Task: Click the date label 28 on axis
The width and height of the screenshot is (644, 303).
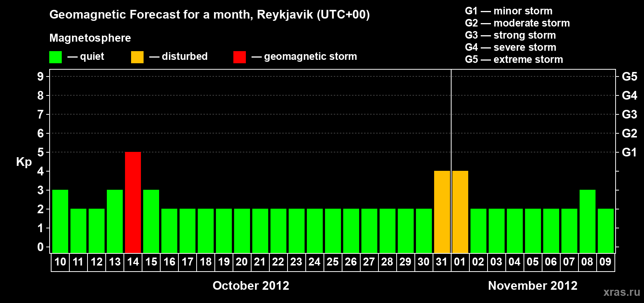Action: pos(387,262)
